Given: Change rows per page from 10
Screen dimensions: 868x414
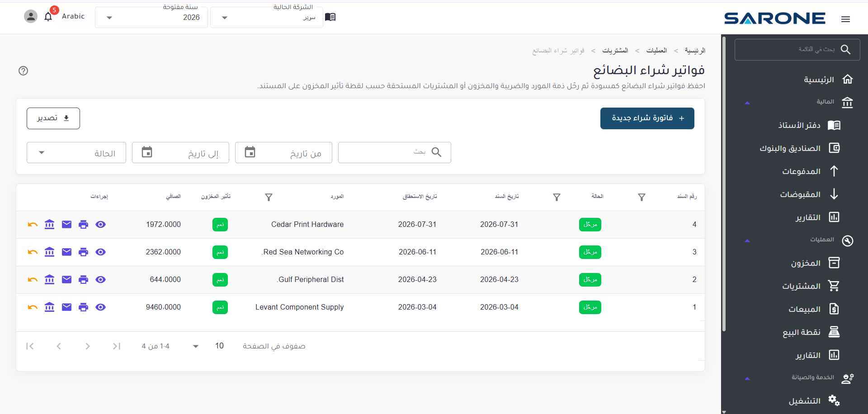Looking at the screenshot, I should 207,346.
